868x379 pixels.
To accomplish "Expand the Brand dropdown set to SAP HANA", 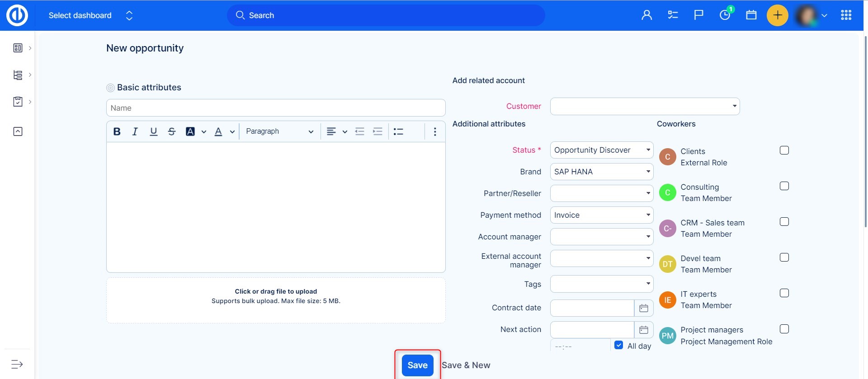I will [x=601, y=172].
